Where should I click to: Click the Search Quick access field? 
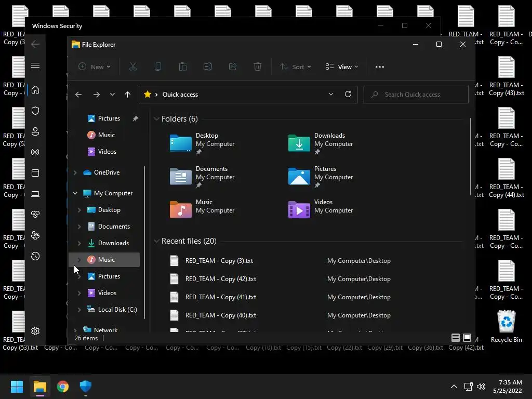[x=416, y=95]
